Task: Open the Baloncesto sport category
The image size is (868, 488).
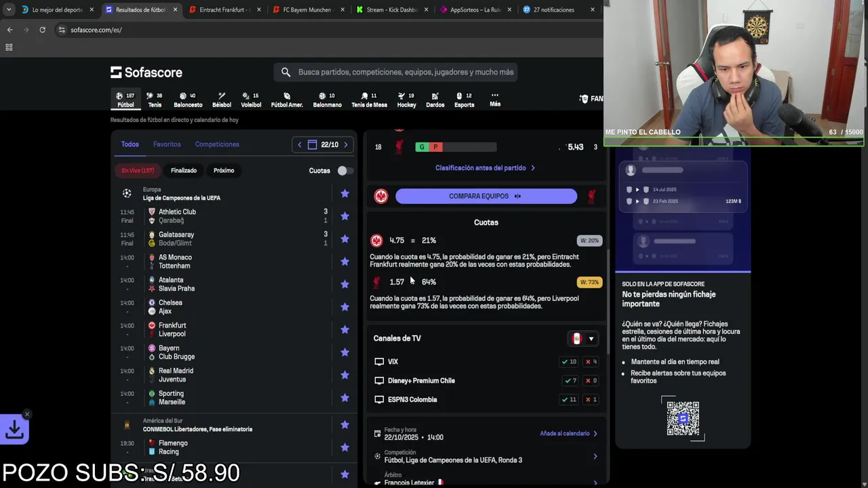Action: click(x=188, y=100)
